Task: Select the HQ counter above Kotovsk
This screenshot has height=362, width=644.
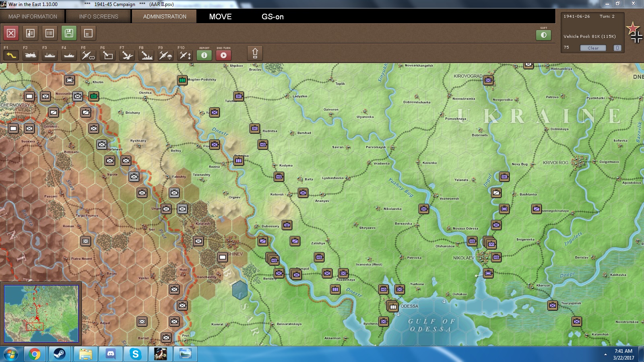Action: click(279, 177)
